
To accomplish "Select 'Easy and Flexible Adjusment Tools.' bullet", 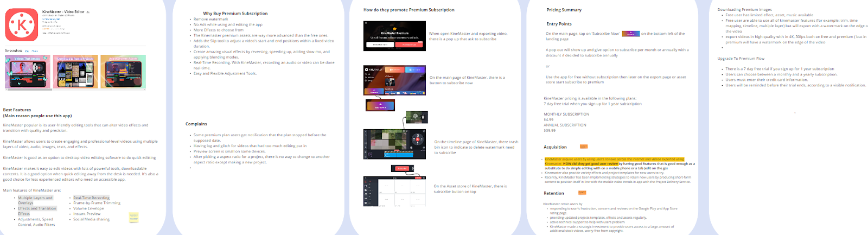I will click(225, 73).
